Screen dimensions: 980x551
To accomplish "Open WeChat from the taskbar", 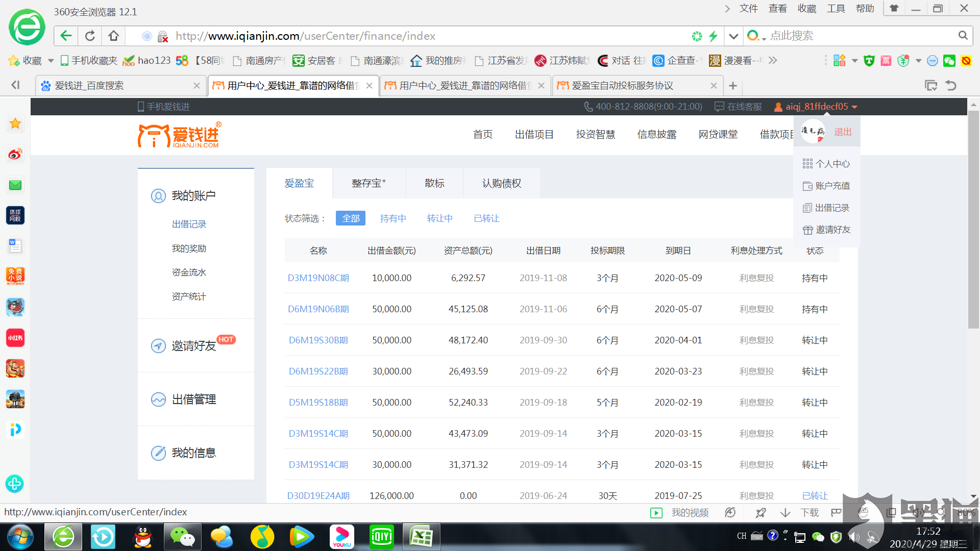I will [182, 537].
